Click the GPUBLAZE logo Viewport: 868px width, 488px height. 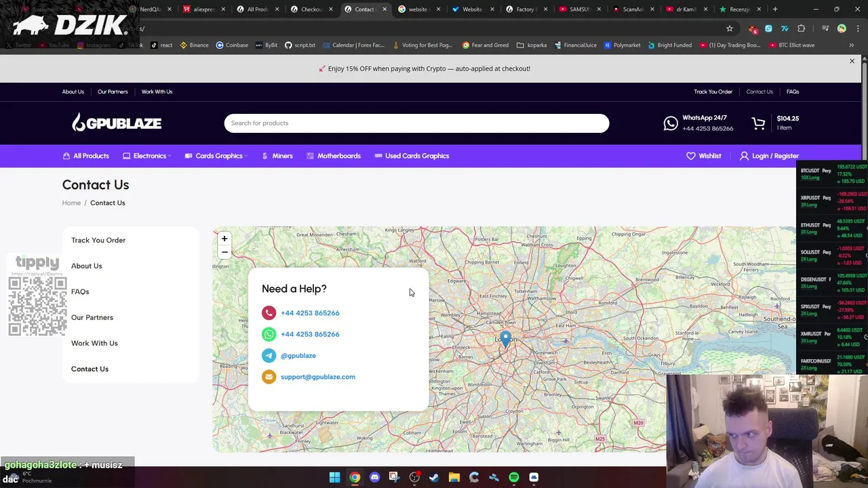tap(117, 123)
